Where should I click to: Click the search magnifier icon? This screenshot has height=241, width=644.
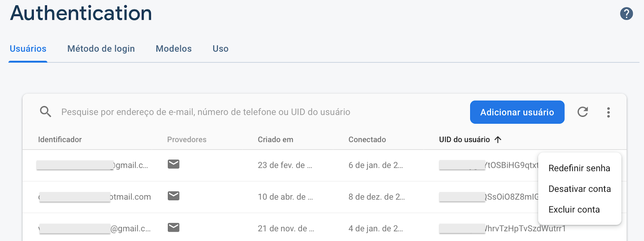(x=45, y=112)
